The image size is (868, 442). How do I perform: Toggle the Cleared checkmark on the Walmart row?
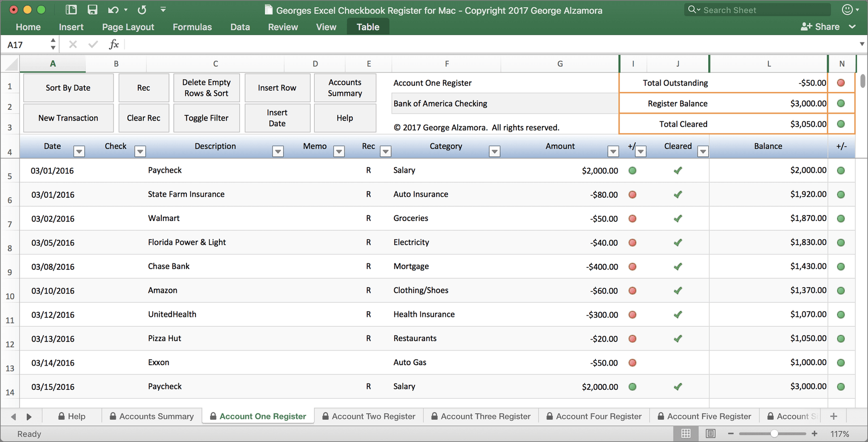point(678,218)
